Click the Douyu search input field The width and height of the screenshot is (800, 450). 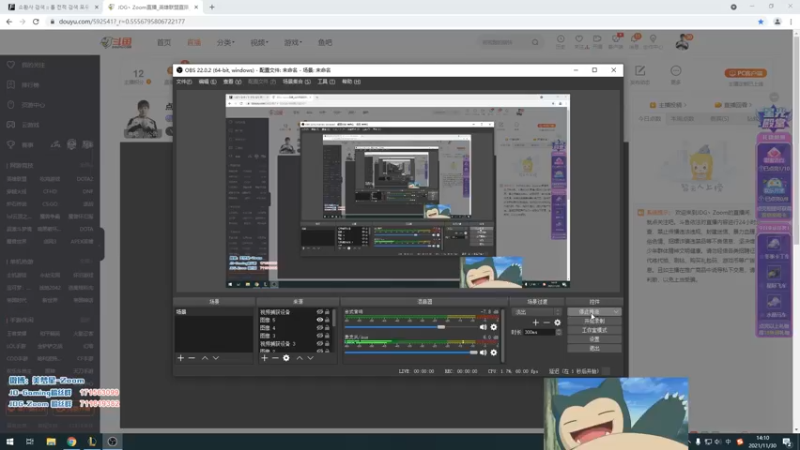point(503,42)
